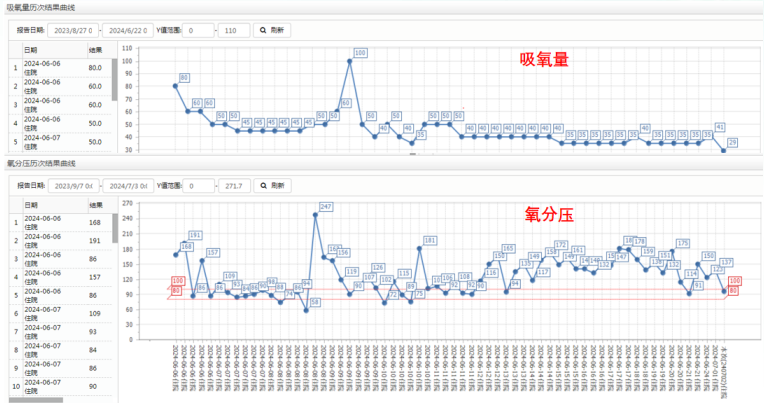Click the 吸氧量历次结果曲线 panel title
Viewport: 764px width, 407px height.
tap(41, 8)
